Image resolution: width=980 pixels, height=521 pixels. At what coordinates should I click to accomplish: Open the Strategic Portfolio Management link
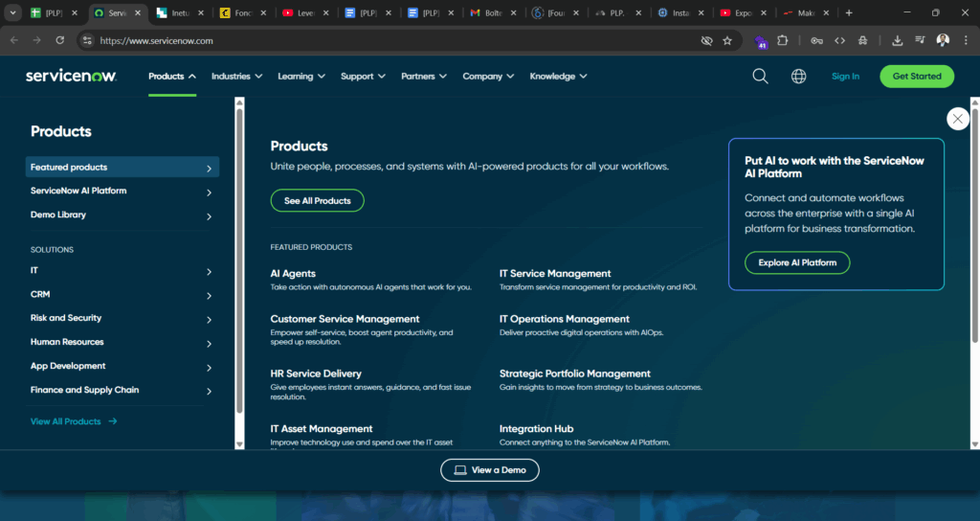tap(575, 374)
